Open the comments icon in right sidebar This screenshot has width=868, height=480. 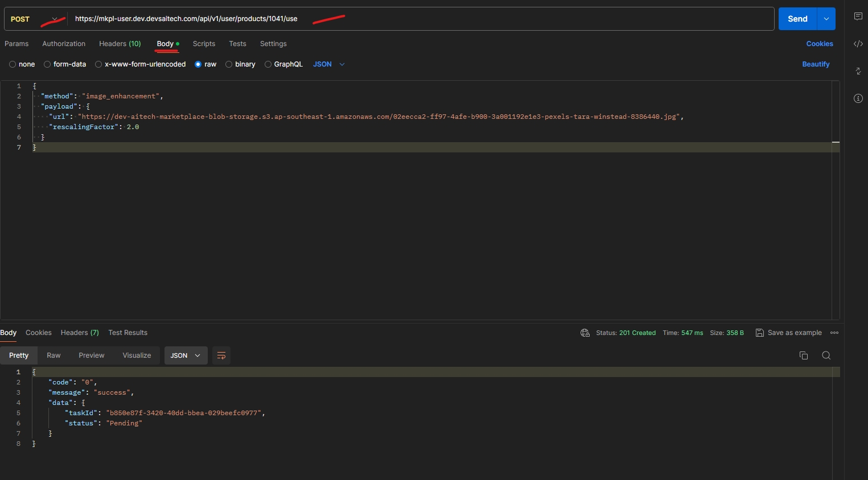coord(858,16)
